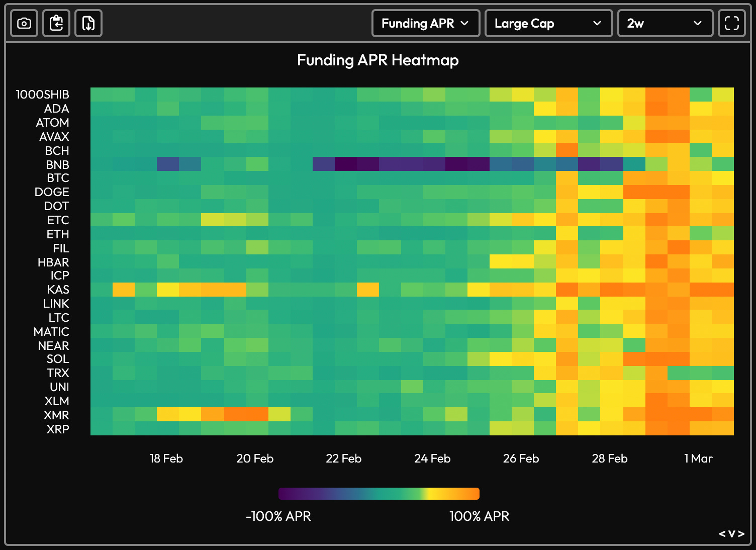Image resolution: width=756 pixels, height=550 pixels.
Task: Select the NEAR row label
Action: pyautogui.click(x=53, y=346)
